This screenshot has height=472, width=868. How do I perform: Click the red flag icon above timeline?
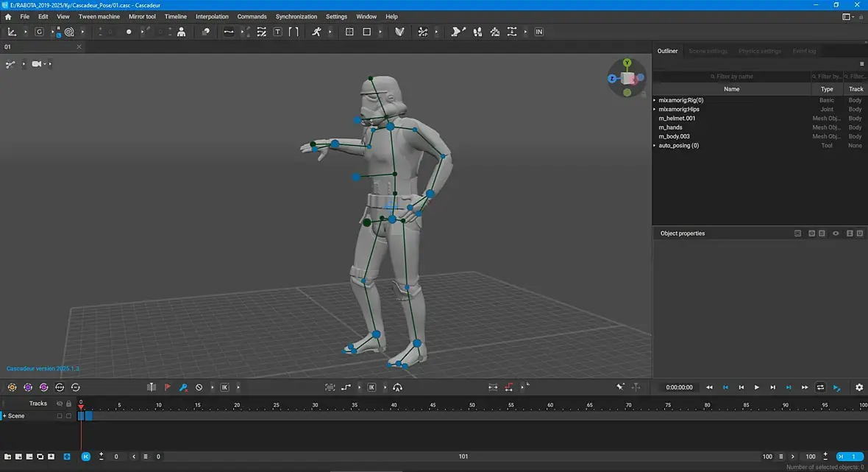pos(167,387)
